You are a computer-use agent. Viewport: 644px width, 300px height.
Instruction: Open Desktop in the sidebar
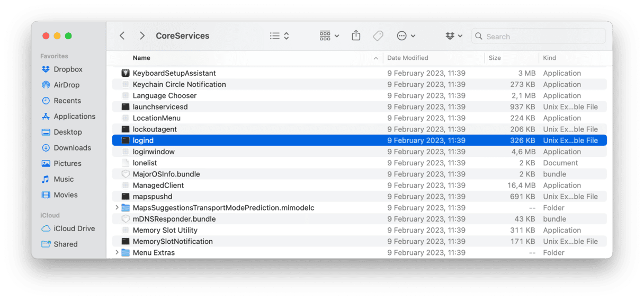pyautogui.click(x=61, y=132)
